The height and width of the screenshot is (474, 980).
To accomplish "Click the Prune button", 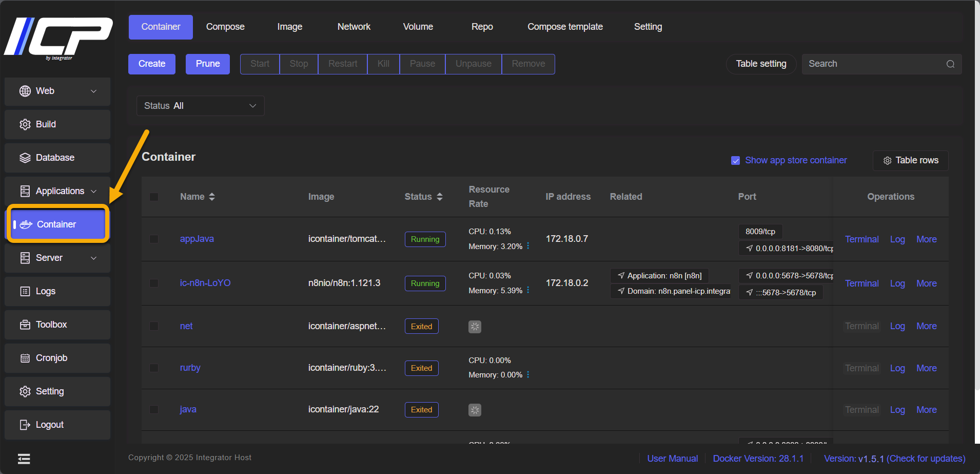I will click(208, 64).
